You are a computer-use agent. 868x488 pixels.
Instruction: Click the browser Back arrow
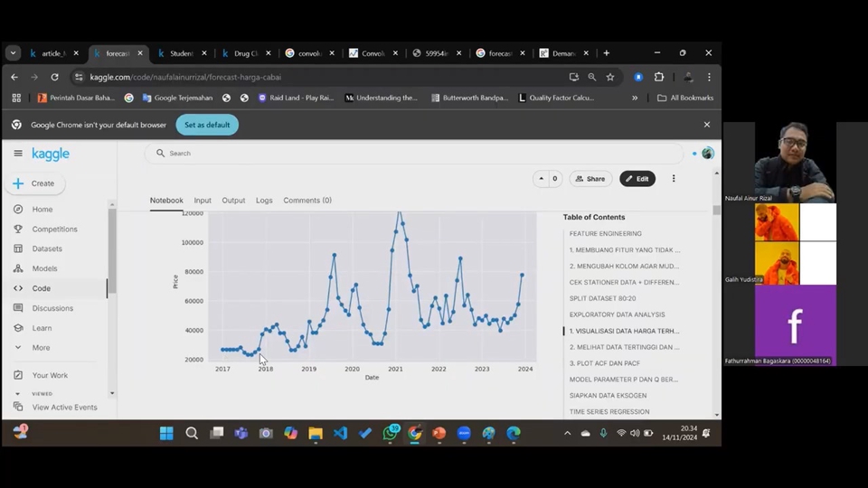pyautogui.click(x=14, y=77)
